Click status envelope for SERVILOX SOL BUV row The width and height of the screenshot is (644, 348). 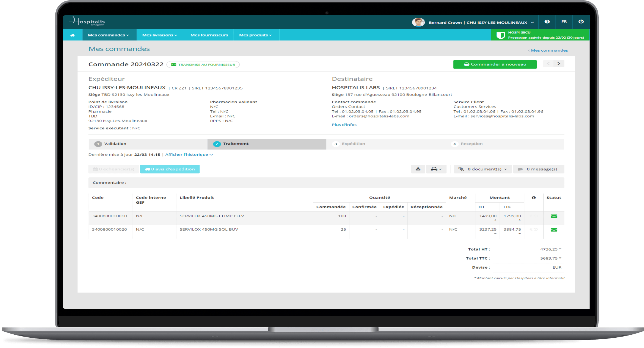[554, 230]
